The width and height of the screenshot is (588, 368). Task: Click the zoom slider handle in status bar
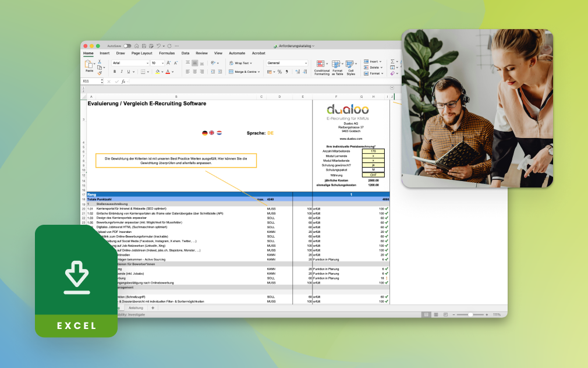coord(470,315)
